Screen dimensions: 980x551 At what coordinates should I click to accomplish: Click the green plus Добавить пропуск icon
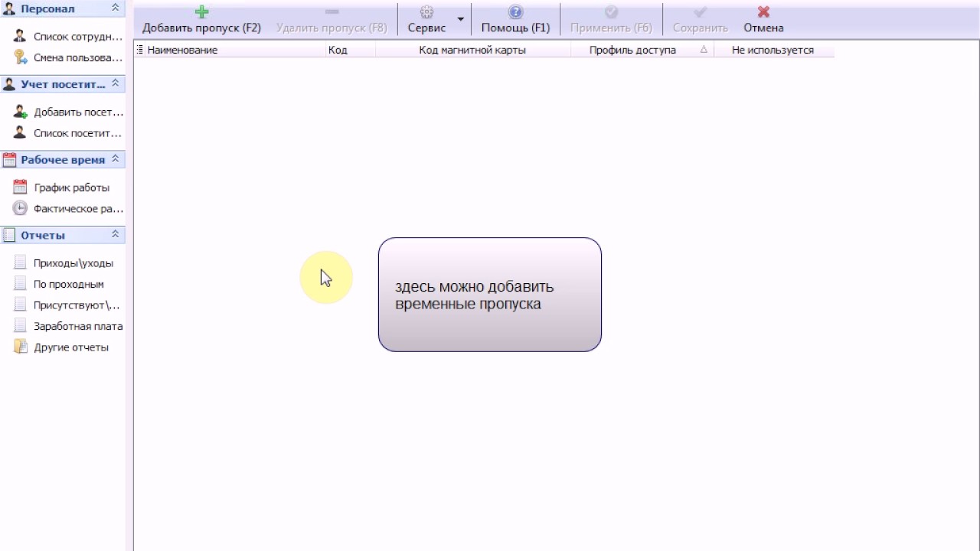201,12
